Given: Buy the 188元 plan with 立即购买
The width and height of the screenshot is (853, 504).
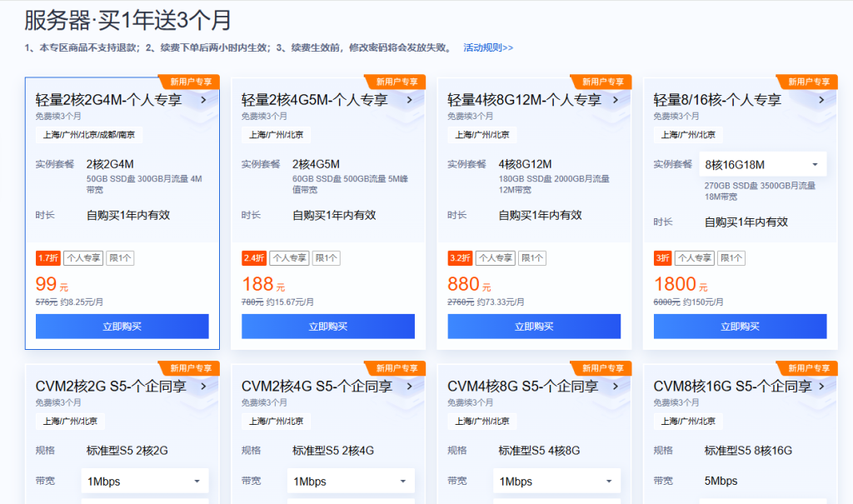Looking at the screenshot, I should click(327, 327).
